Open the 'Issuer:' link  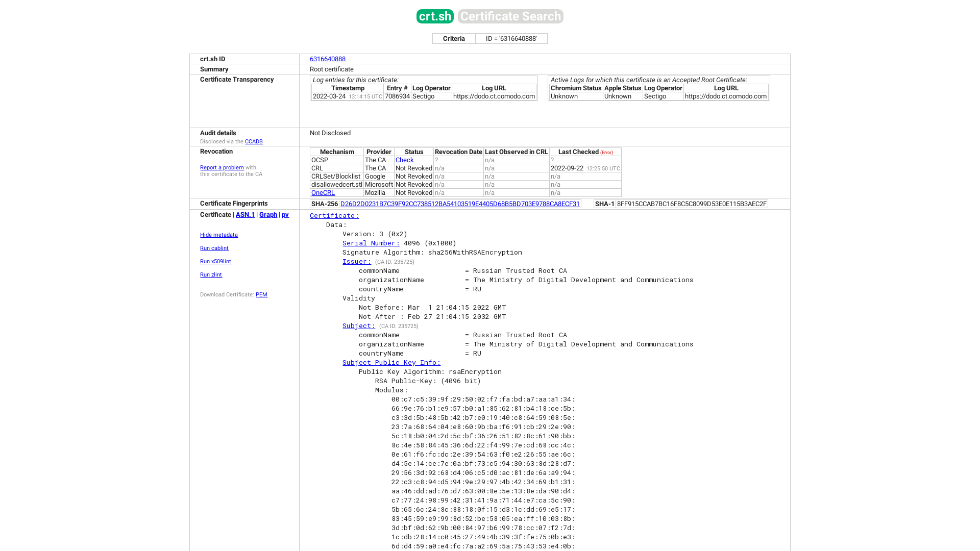click(357, 262)
